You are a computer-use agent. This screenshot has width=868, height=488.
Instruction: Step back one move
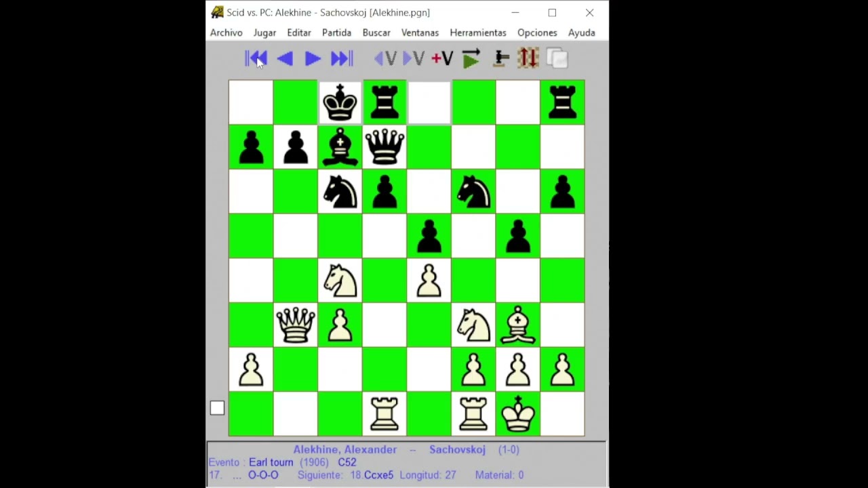pyautogui.click(x=285, y=59)
